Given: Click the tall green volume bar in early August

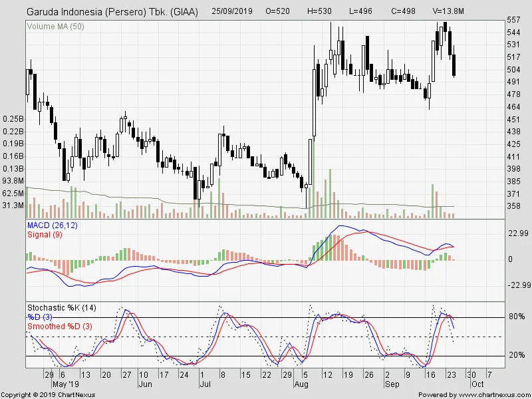Looking at the screenshot, I should click(314, 179).
